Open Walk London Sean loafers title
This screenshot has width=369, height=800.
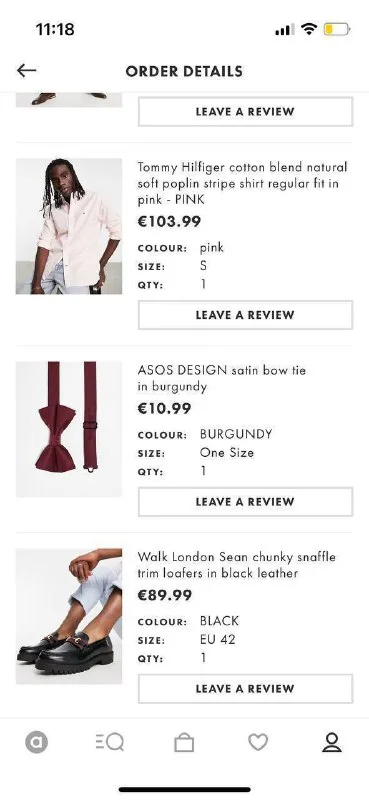(x=237, y=565)
